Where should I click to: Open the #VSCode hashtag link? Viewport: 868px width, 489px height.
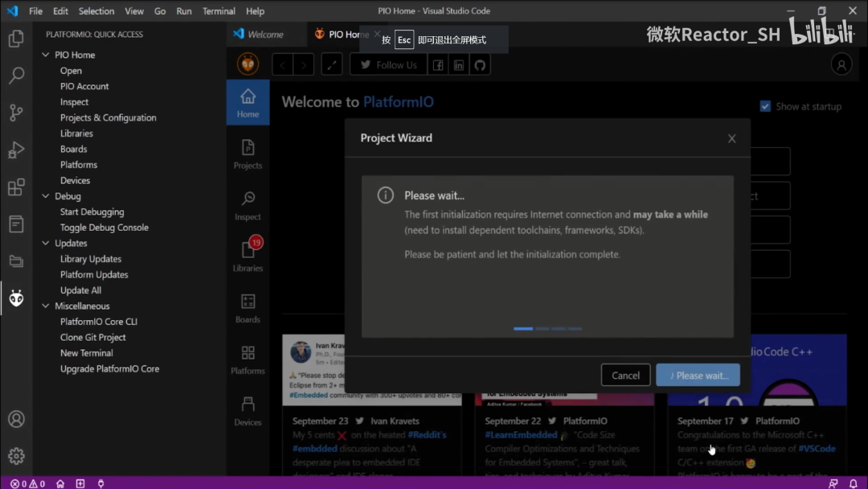tap(817, 449)
